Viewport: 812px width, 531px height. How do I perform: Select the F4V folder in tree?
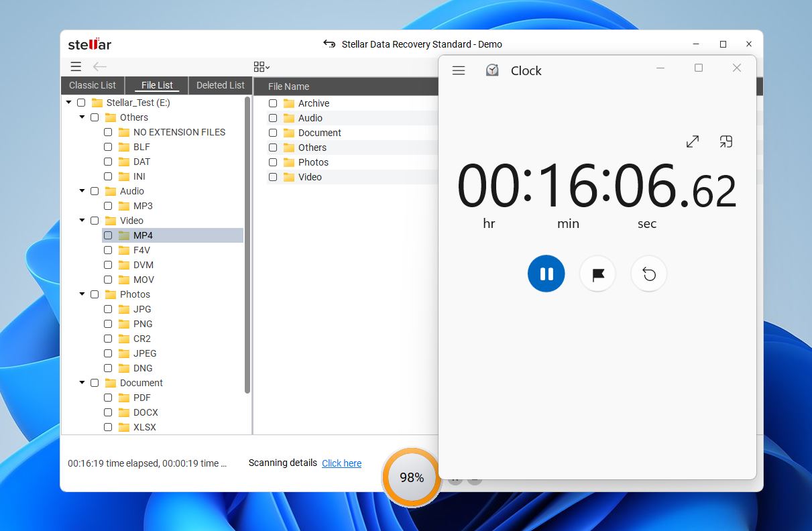(141, 250)
